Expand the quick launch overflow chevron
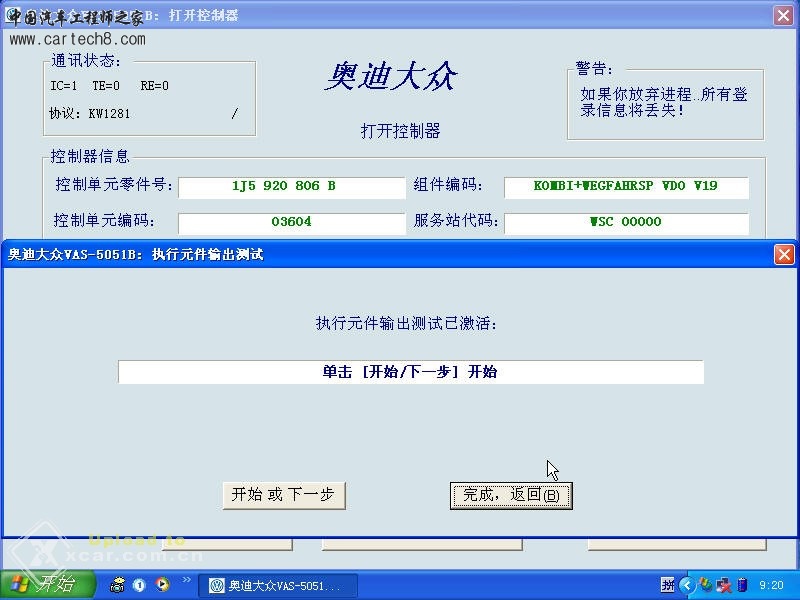The image size is (800, 600). (186, 579)
